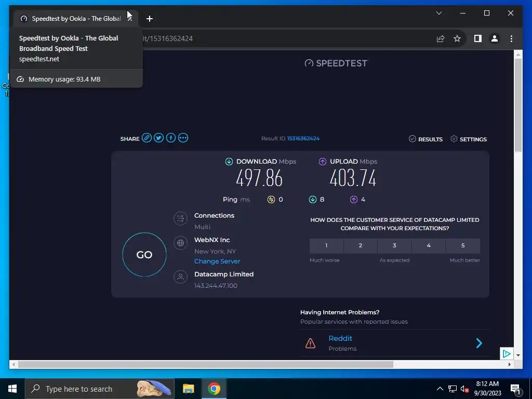
Task: Open Chrome profile icon
Action: (x=495, y=38)
